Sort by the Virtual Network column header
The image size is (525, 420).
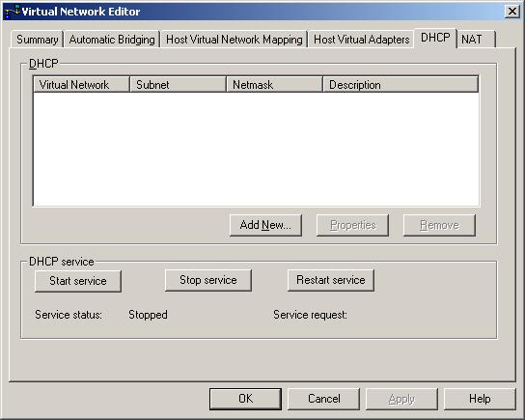pyautogui.click(x=81, y=84)
